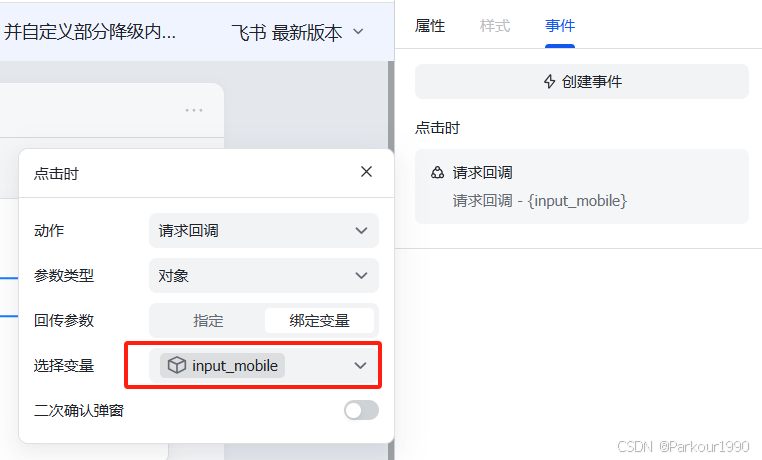Click the truncated title 并自定义部分降级内...

click(90, 32)
